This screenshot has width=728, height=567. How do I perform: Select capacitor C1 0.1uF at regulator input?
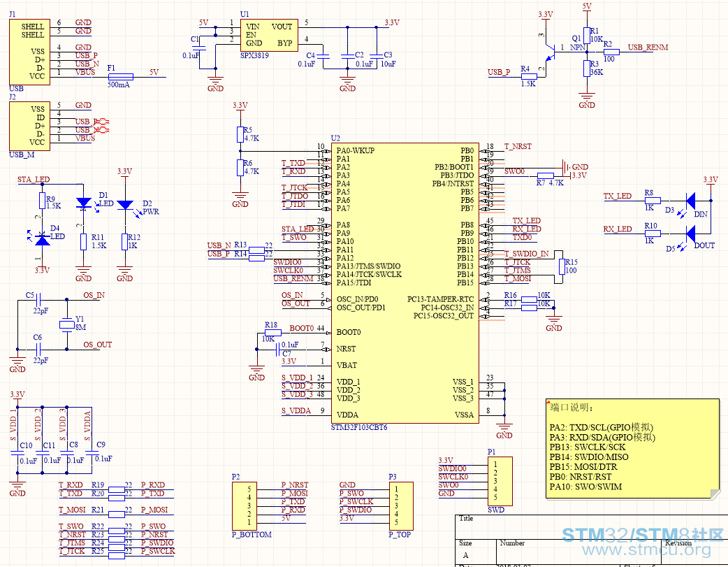pos(198,48)
